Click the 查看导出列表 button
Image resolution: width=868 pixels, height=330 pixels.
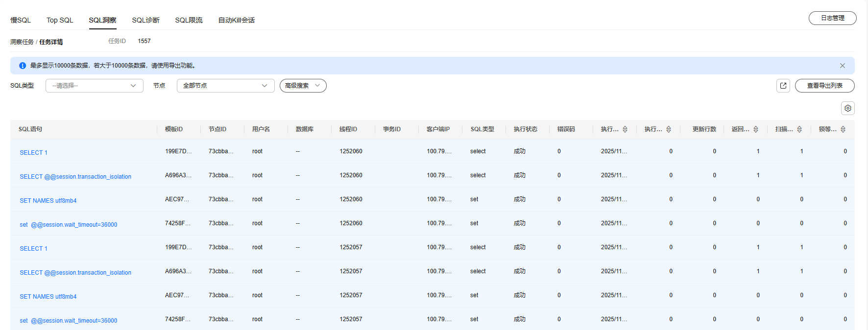pyautogui.click(x=824, y=86)
